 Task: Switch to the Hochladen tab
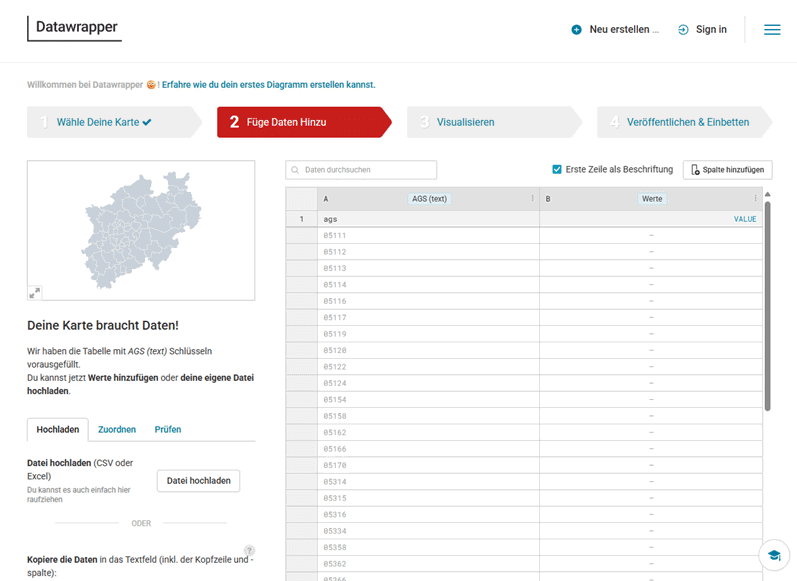click(x=58, y=430)
